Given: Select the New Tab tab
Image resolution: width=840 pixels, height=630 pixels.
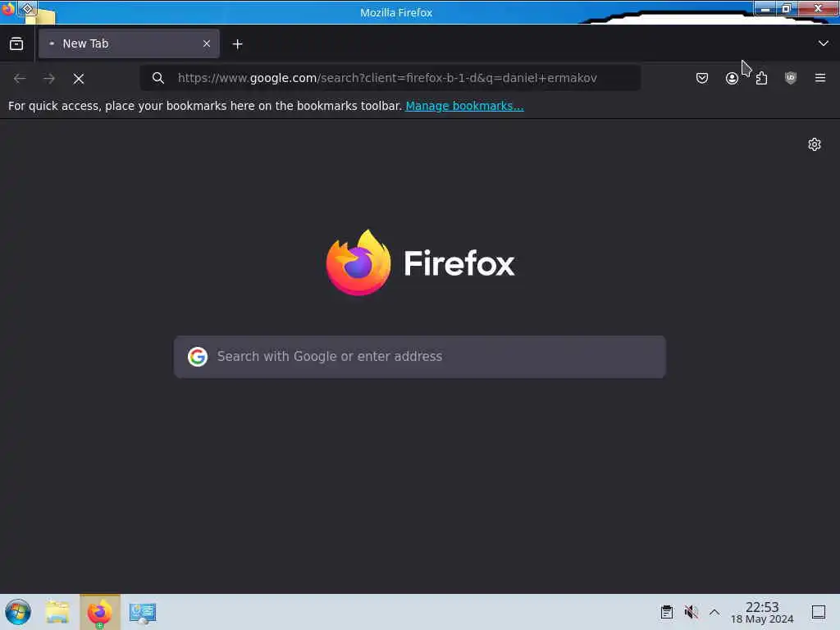Looking at the screenshot, I should click(129, 44).
